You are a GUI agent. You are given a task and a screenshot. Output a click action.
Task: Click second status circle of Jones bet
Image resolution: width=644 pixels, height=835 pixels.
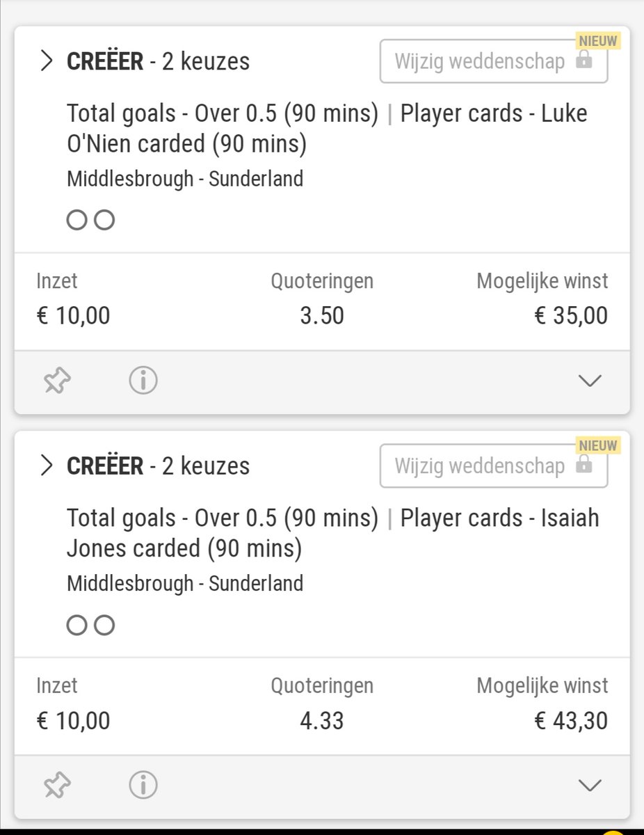click(104, 626)
